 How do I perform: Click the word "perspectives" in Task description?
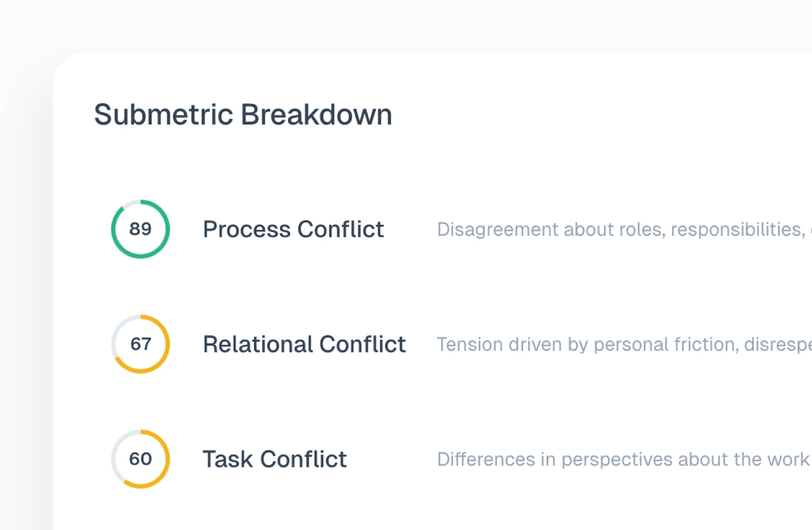pos(618,459)
